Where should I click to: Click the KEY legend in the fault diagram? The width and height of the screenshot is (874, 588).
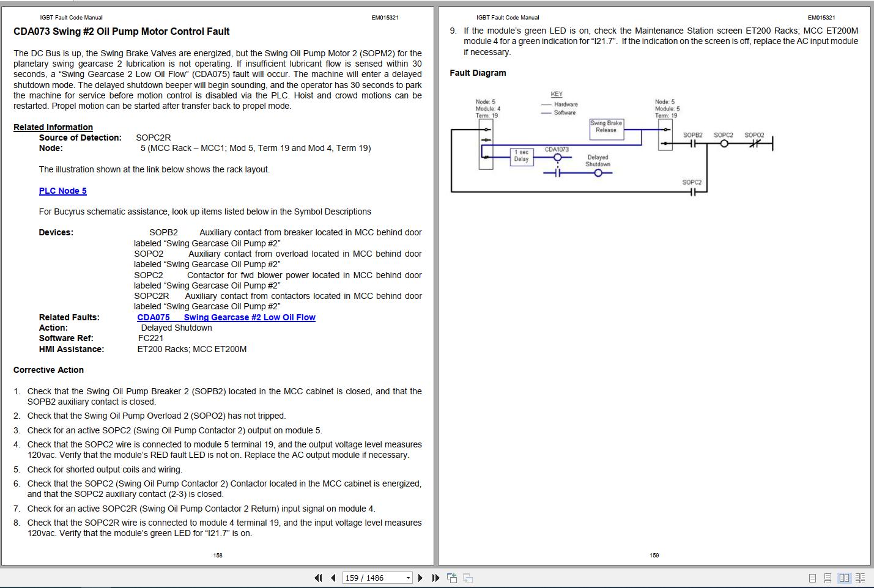[556, 94]
